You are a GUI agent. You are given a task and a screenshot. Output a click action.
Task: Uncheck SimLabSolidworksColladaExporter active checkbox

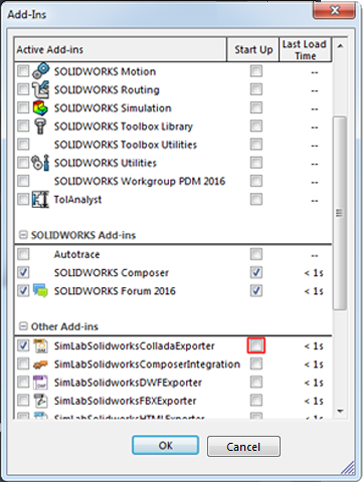pos(23,345)
